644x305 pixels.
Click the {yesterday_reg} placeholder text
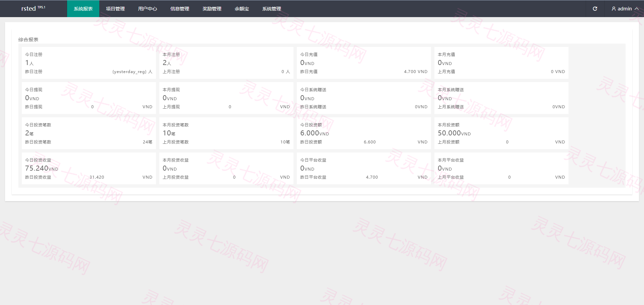point(129,72)
